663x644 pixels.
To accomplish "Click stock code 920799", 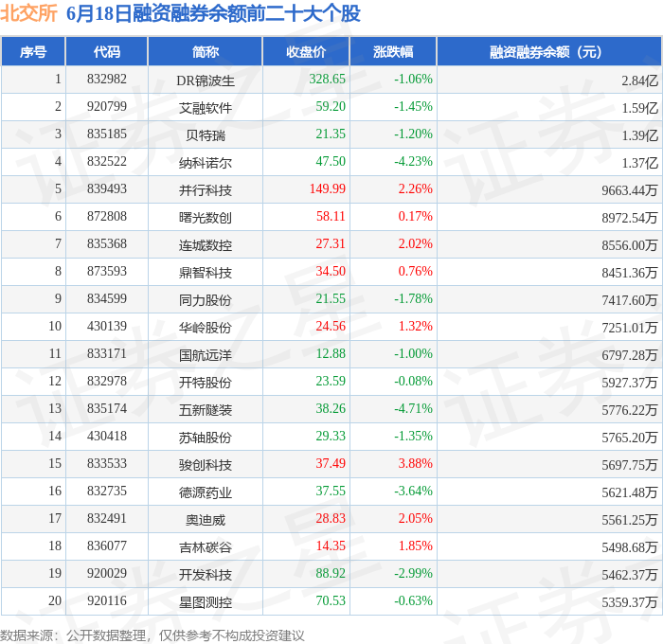I will (x=107, y=107).
